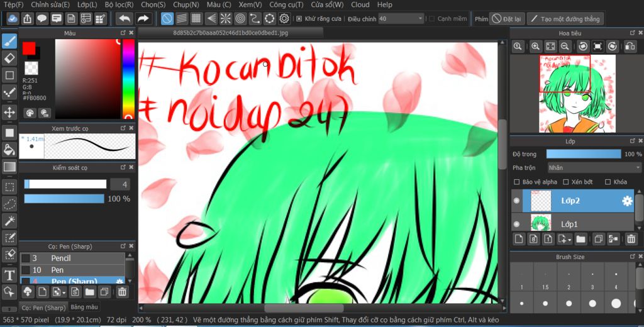Screen dimensions: 644x327
Task: Open Lớp2 layer settings gear
Action: coord(627,201)
